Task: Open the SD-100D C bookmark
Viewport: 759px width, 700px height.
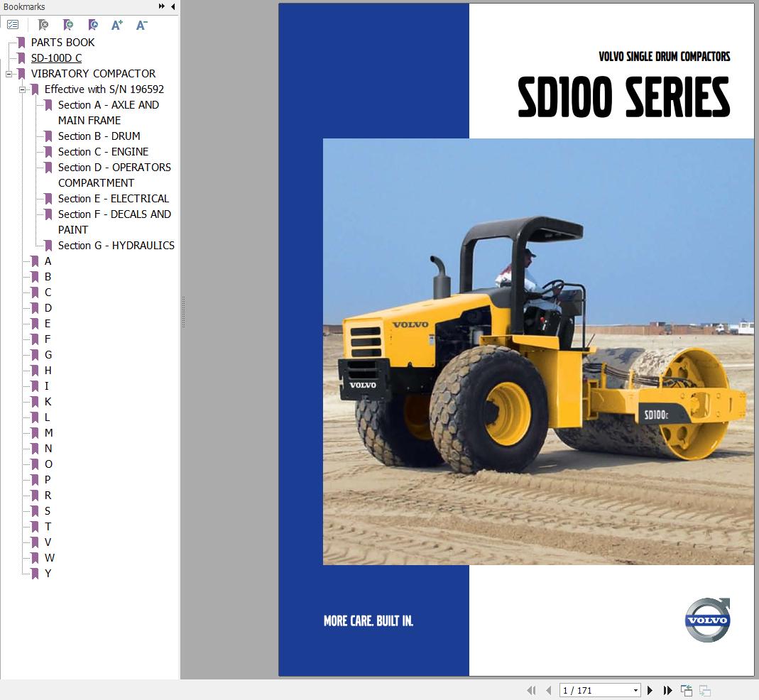Action: 56,58
